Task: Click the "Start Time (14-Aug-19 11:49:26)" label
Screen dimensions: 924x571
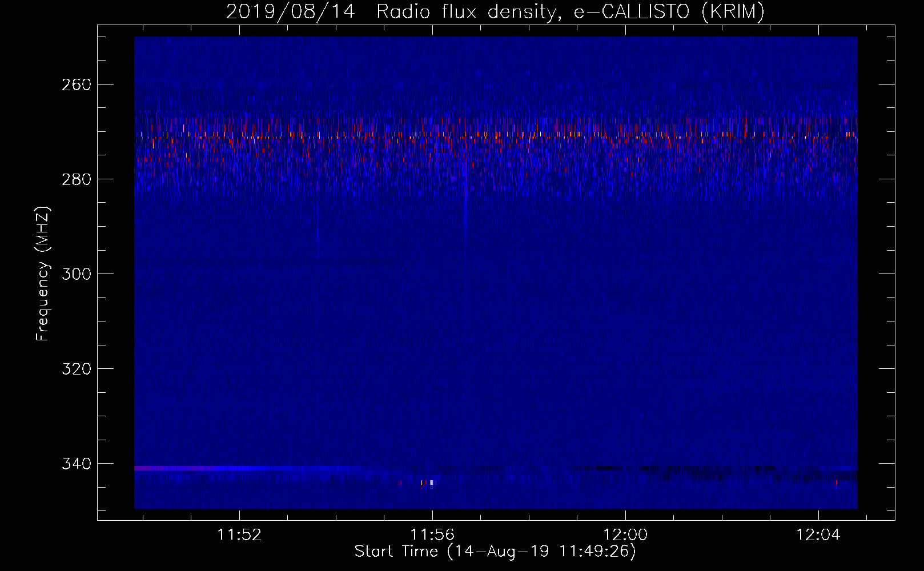Action: pos(495,552)
